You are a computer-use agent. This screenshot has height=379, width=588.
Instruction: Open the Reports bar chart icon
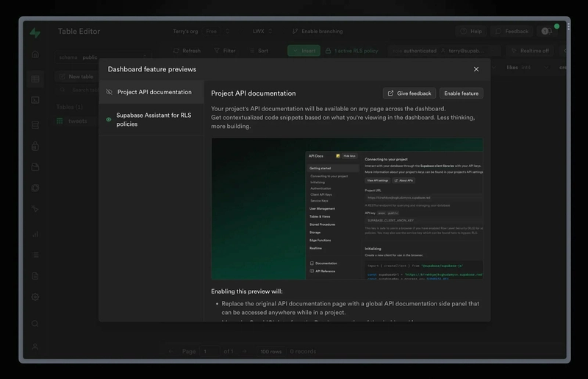coord(35,234)
